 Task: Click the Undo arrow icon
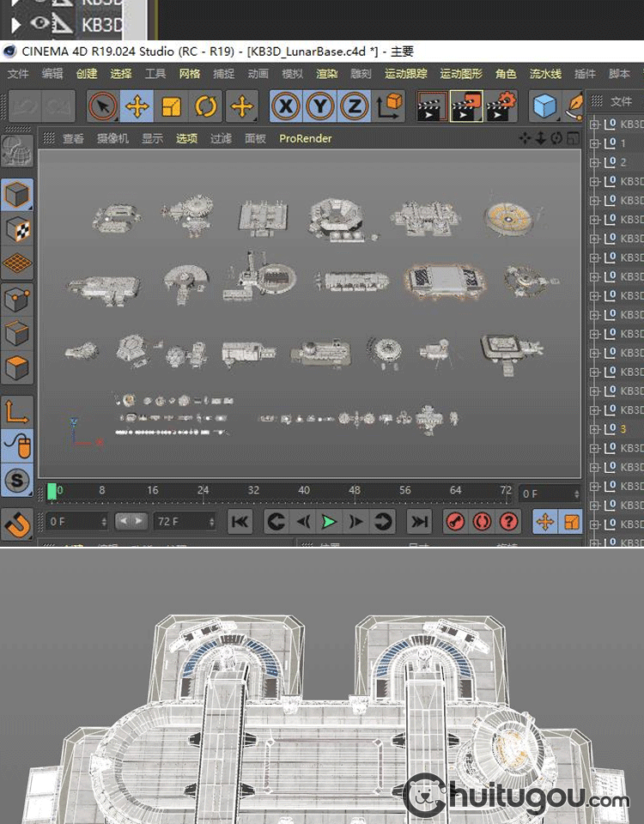point(25,106)
